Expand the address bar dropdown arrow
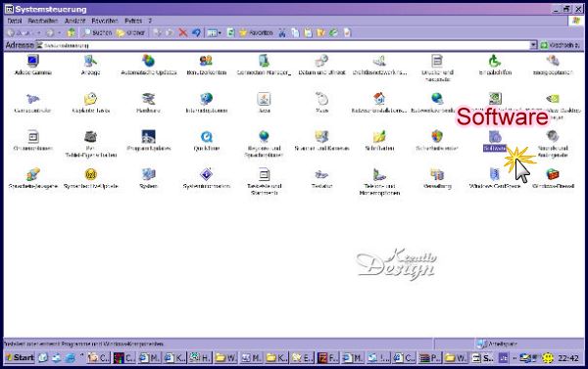Screen dimensions: 588x369 [533, 45]
